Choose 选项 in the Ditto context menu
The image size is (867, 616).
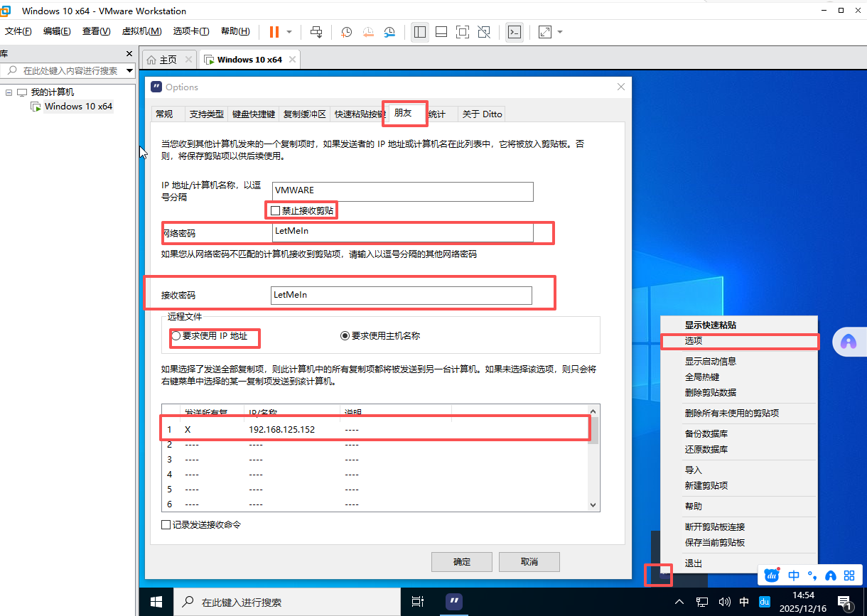coord(739,341)
